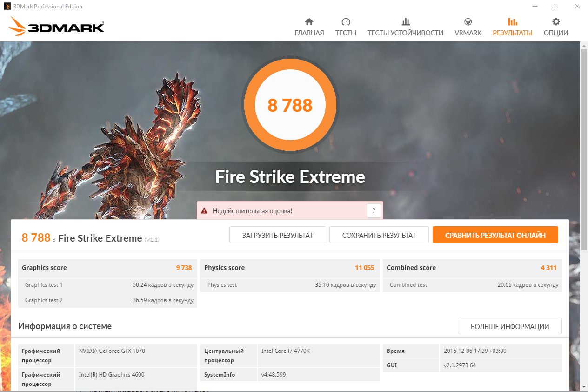Click the ЗАГРУЗИТЬ РЕЗУЛЬТАТ button
Screen dimensions: 588x392
tap(278, 235)
